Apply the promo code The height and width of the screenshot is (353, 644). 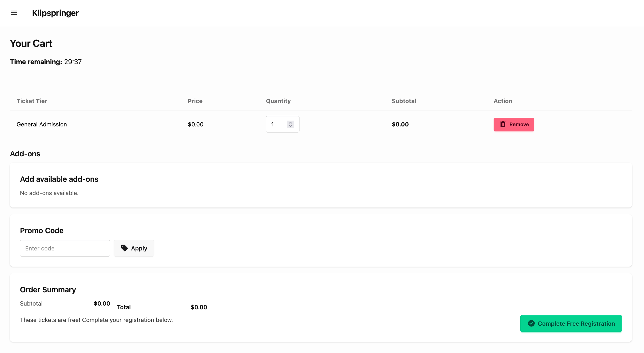point(134,248)
